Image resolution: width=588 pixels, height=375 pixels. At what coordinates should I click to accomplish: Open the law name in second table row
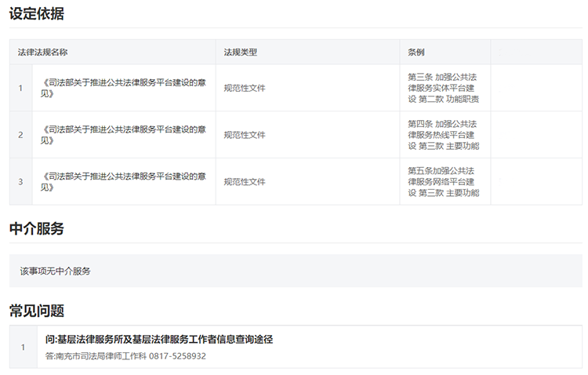pos(123,135)
